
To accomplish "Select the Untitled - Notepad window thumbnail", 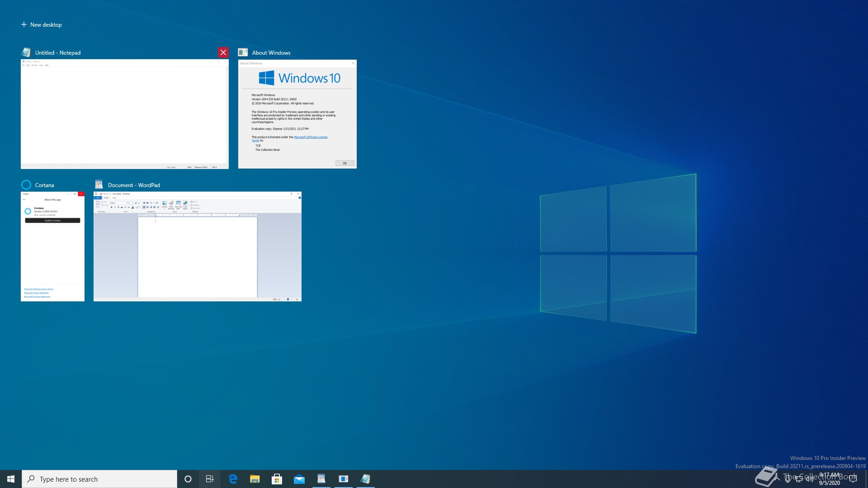I will [x=125, y=114].
